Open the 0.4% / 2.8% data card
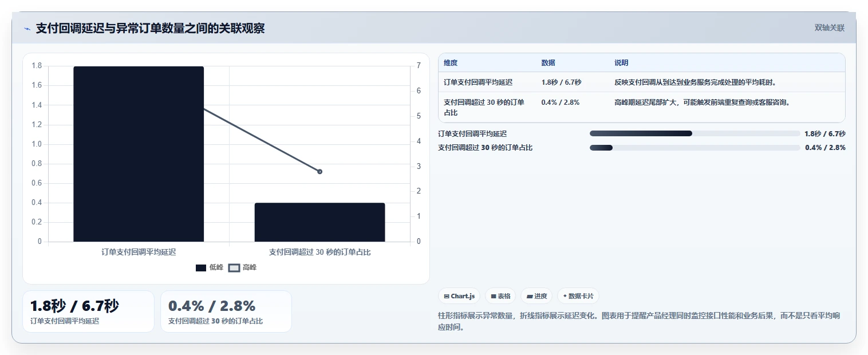 point(226,311)
